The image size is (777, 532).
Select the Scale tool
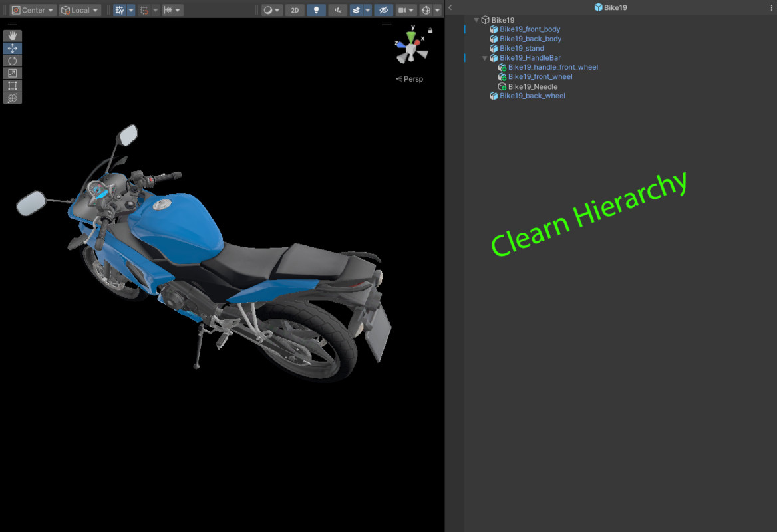coord(12,72)
